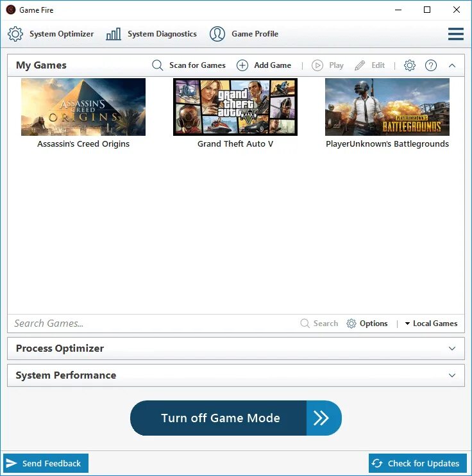Screen dimensions: 472x476
Task: Turn off Game Mode
Action: 236,418
